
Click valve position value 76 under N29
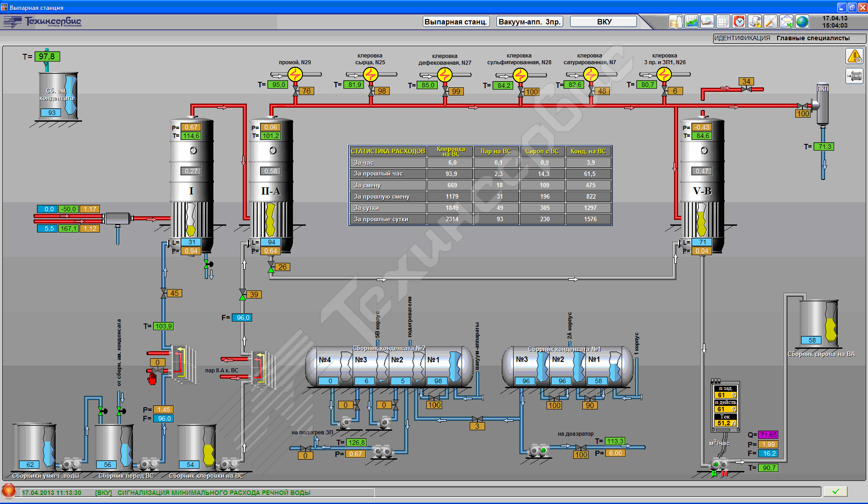(x=307, y=91)
